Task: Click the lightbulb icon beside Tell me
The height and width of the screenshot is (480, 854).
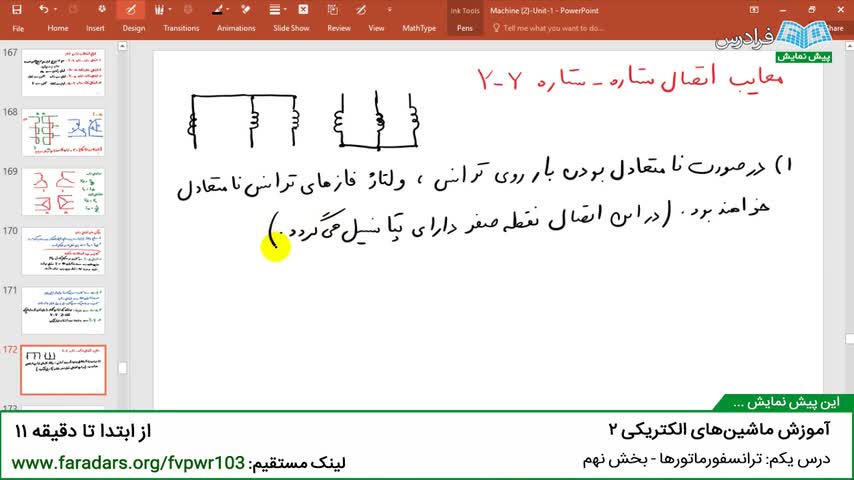Action: (496, 28)
